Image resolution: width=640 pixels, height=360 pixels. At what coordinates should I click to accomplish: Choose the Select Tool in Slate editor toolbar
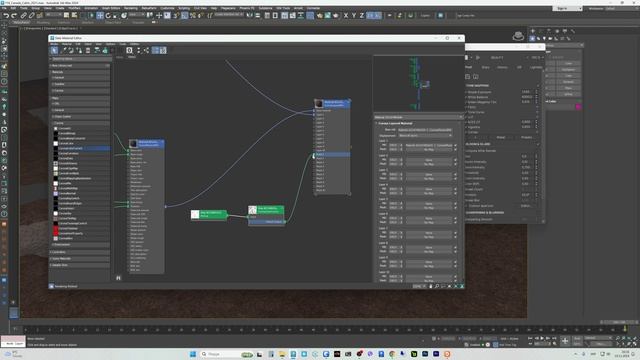54,50
